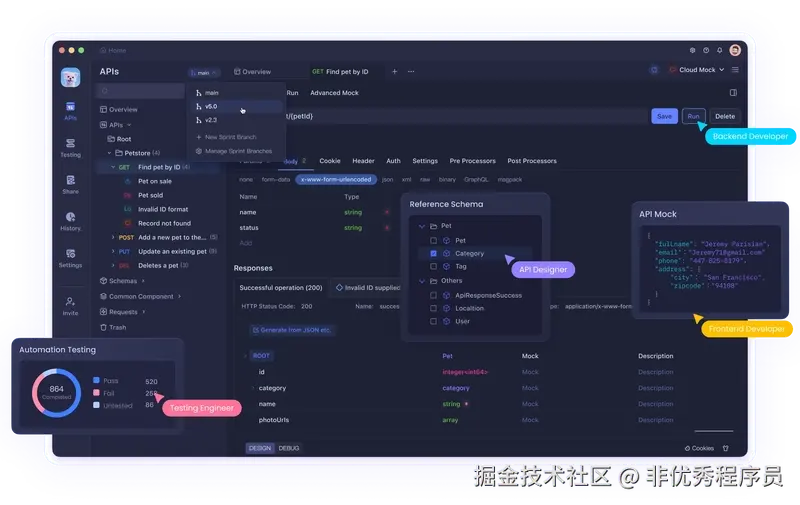Toggle the right side panel layout icon
The width and height of the screenshot is (800, 505).
click(x=733, y=93)
